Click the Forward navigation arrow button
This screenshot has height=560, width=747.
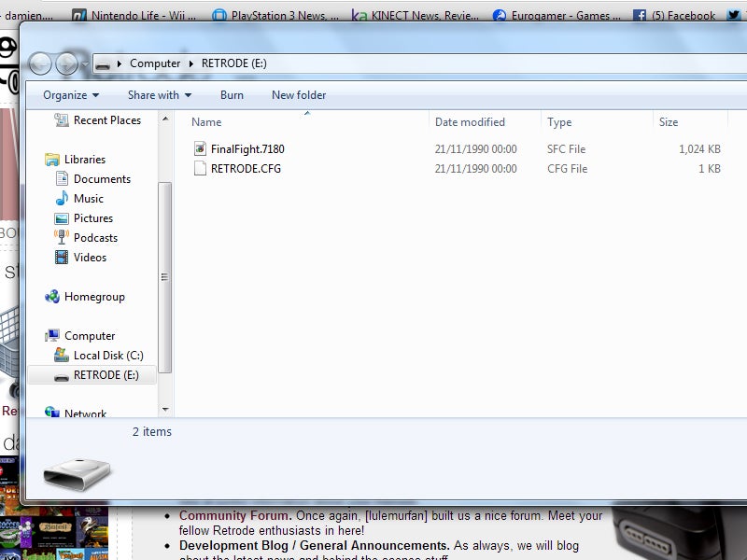pos(66,63)
